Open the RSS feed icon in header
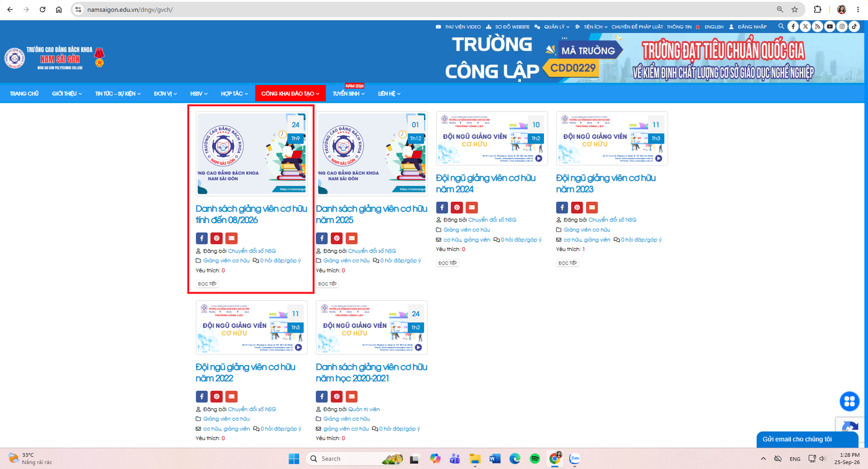868x469 pixels. point(817,27)
